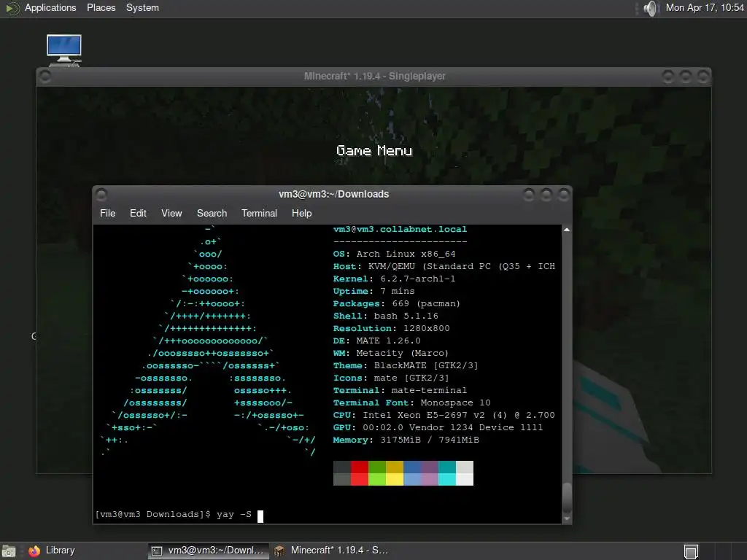Click the Game Menu heading in Minecraft
747x560 pixels.
click(x=374, y=151)
